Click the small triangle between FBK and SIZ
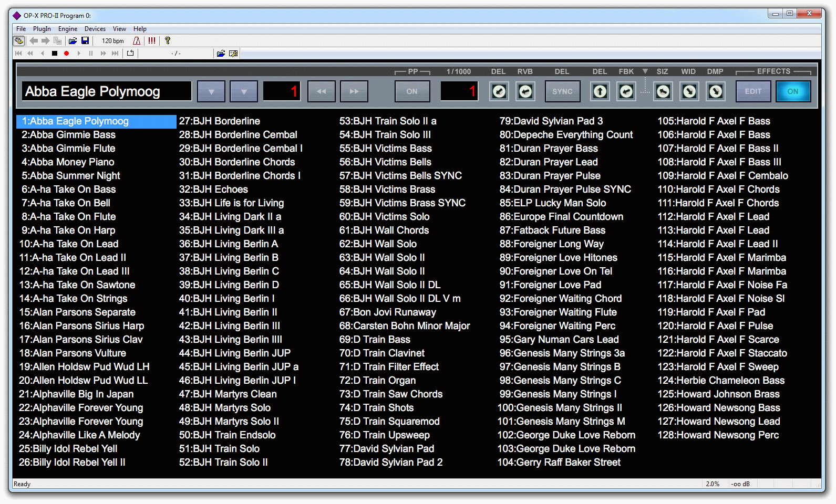Viewport: 836px width, 504px height. [x=645, y=71]
